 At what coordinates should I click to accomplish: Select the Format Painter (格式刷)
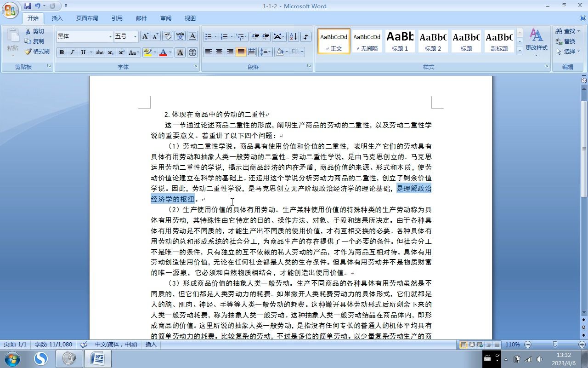pos(37,52)
